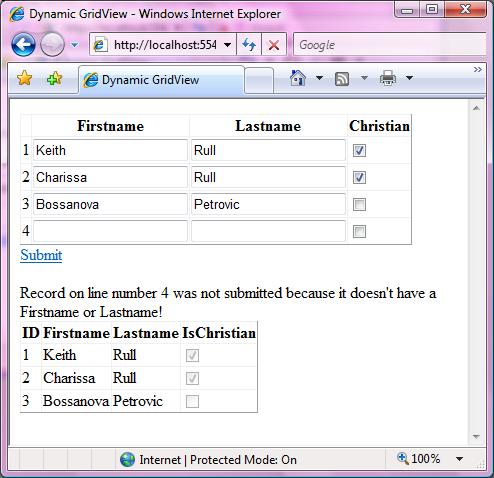Open the Favorites Center star icon

(x=24, y=78)
